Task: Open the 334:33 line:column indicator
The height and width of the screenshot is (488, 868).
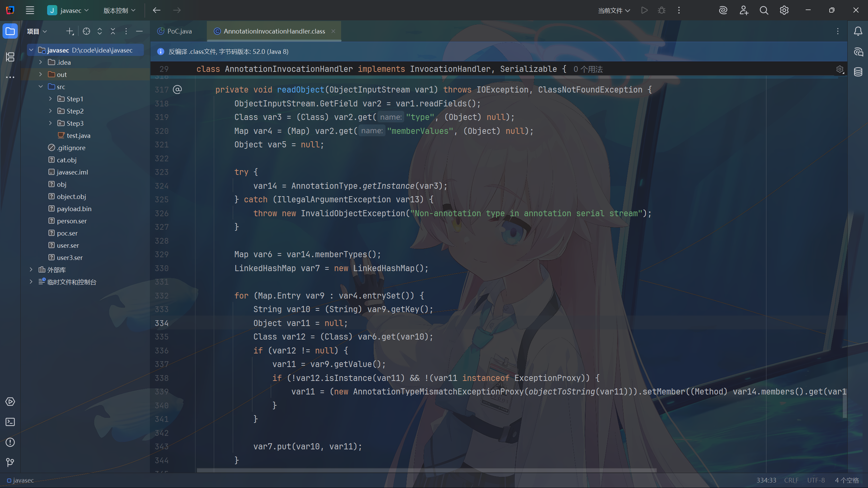Action: click(766, 481)
